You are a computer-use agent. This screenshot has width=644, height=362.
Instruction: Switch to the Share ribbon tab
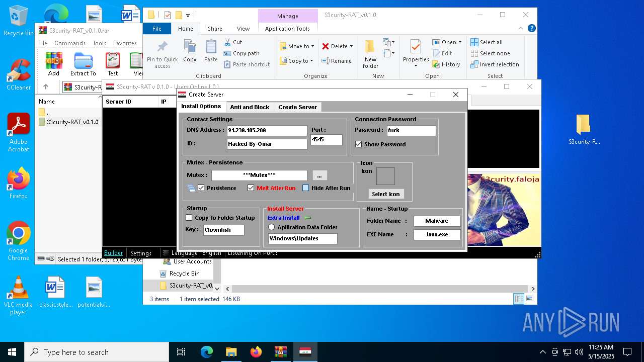pos(215,29)
